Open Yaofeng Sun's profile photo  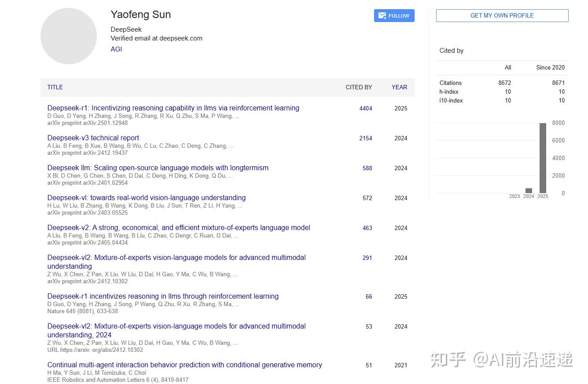tap(69, 36)
